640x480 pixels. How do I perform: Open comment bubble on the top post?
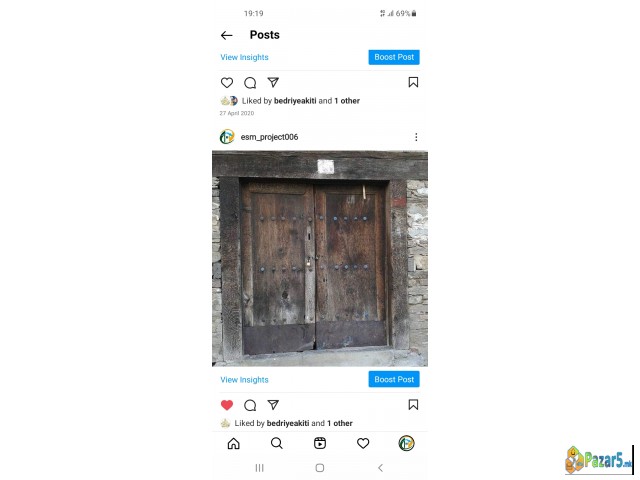[250, 83]
